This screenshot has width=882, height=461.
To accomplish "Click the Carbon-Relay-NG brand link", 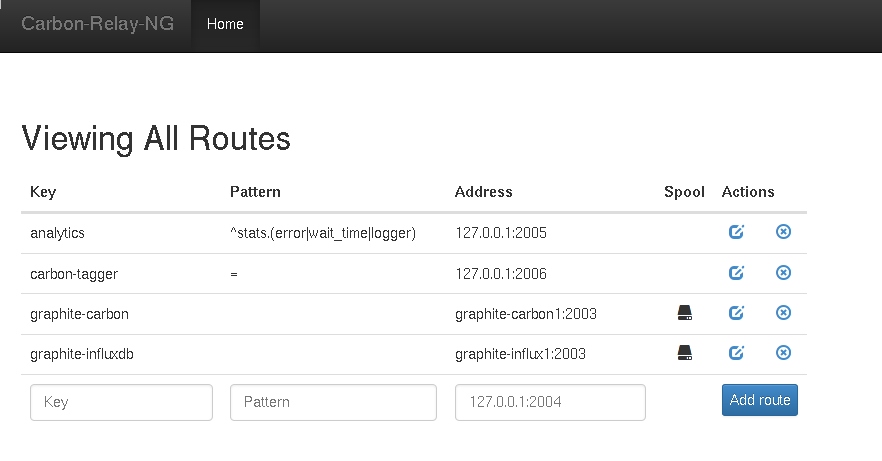I will pos(98,24).
